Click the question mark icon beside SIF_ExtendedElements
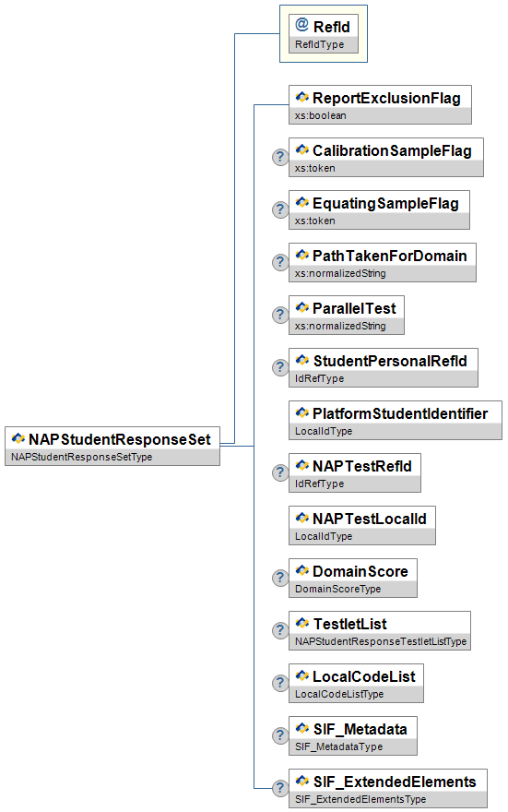Image resolution: width=508 pixels, height=812 pixels. coord(280,789)
